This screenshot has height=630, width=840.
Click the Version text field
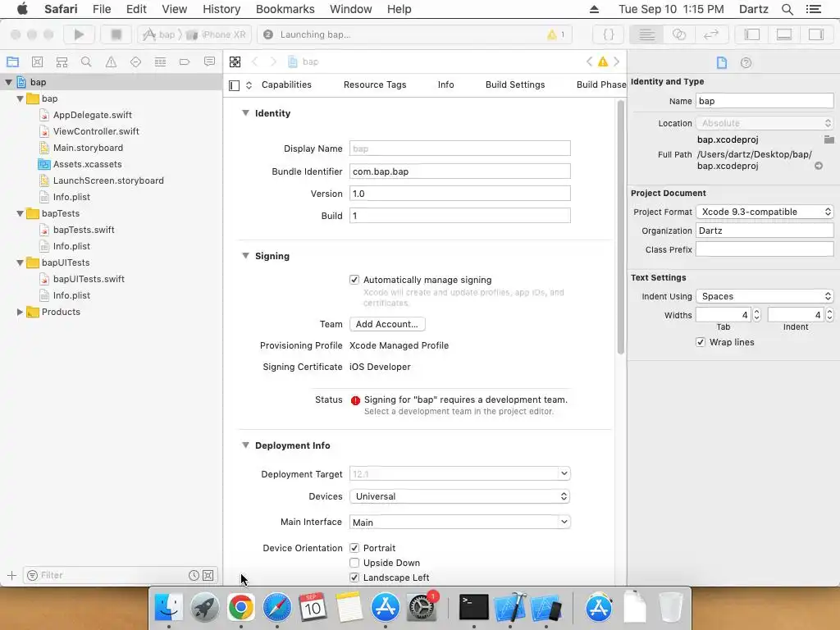pos(459,194)
